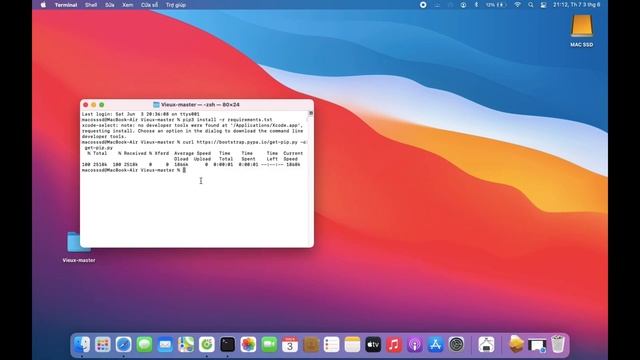The image size is (640, 360).
Task: Open Calendar showing date 3 in Dock
Action: 290,344
